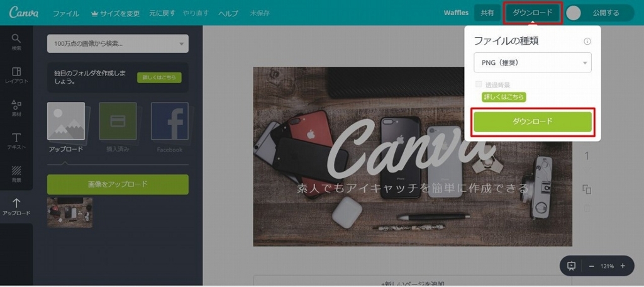The height and width of the screenshot is (287, 644).
Task: Click 詳しくはこちら in the folder banner
Action: tap(159, 77)
